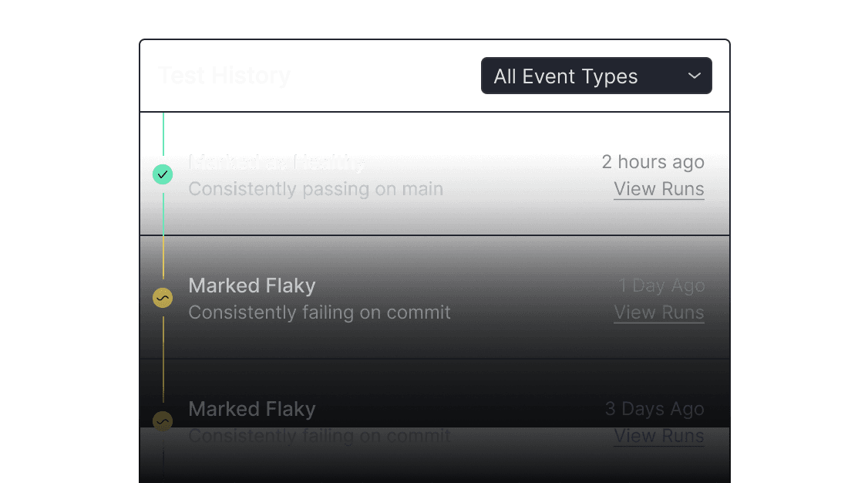Select the Test History heading
This screenshot has height=483, width=868.
tap(225, 76)
